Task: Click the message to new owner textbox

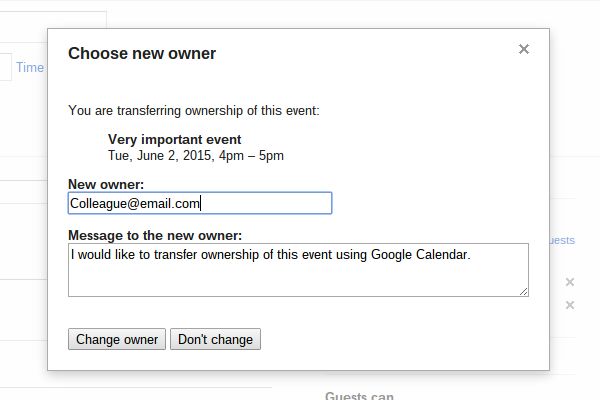Action: pos(298,271)
